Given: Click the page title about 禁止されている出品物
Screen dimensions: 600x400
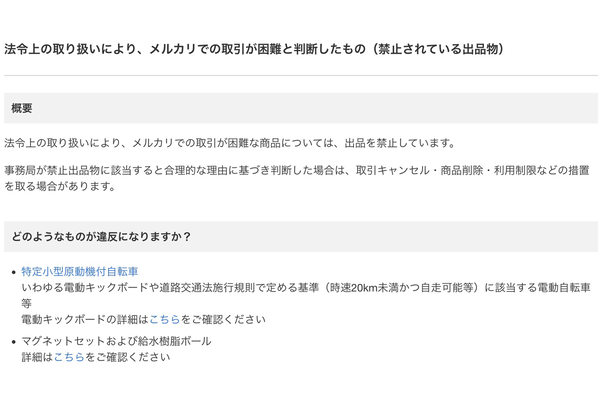Looking at the screenshot, I should (x=253, y=48).
